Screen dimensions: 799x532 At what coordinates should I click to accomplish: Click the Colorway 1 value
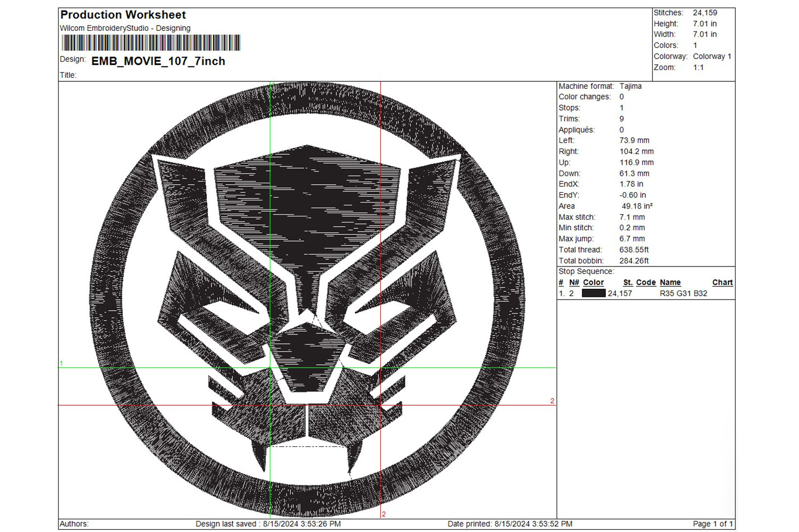click(712, 56)
